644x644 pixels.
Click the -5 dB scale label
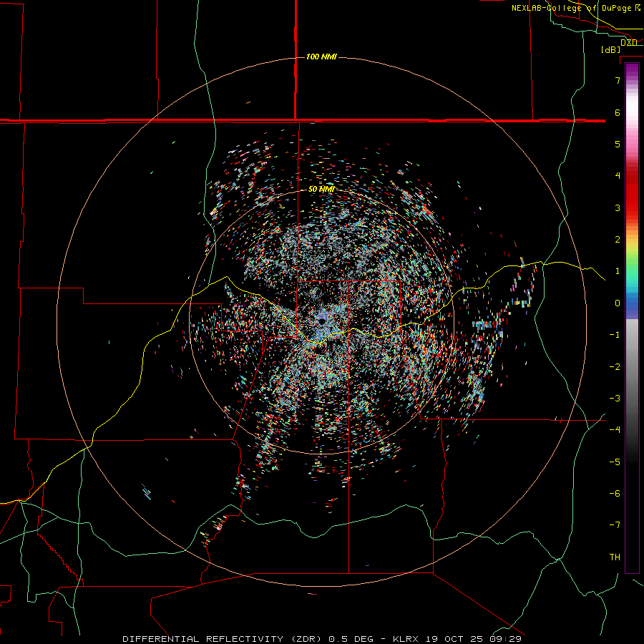[x=615, y=462]
